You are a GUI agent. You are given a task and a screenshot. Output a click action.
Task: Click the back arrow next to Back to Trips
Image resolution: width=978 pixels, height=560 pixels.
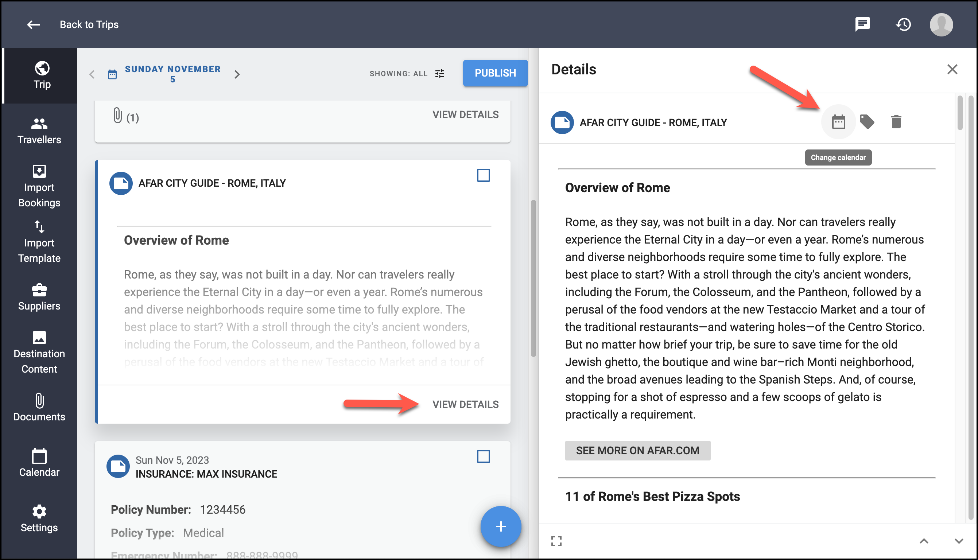coord(34,25)
